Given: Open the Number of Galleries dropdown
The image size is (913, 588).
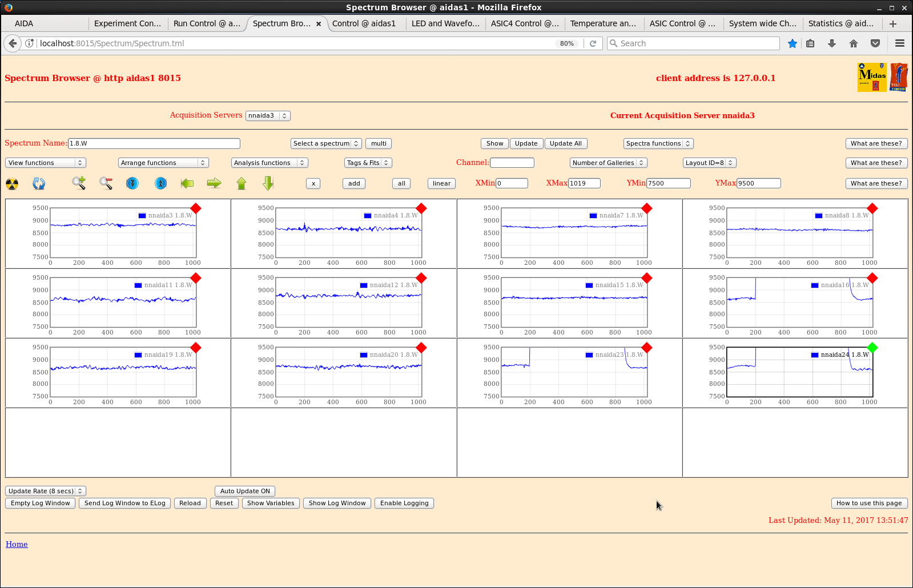Looking at the screenshot, I should [x=608, y=163].
